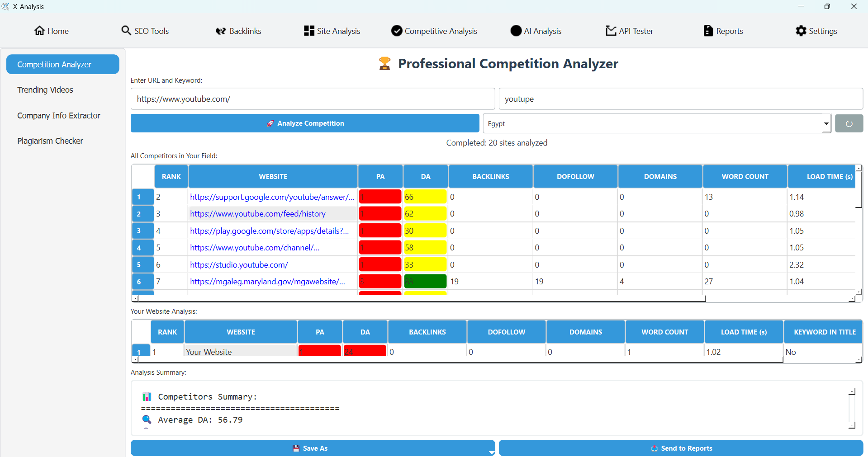Select Competition Analyzer in sidebar

[63, 65]
